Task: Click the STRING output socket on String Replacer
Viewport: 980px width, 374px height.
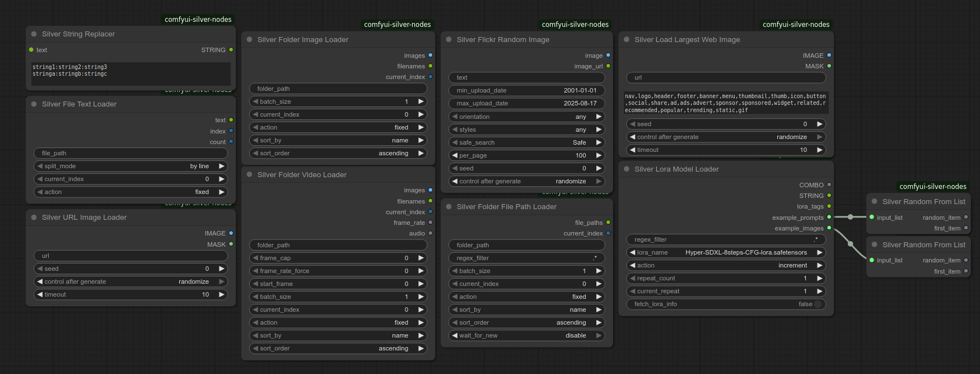Action: (231, 50)
